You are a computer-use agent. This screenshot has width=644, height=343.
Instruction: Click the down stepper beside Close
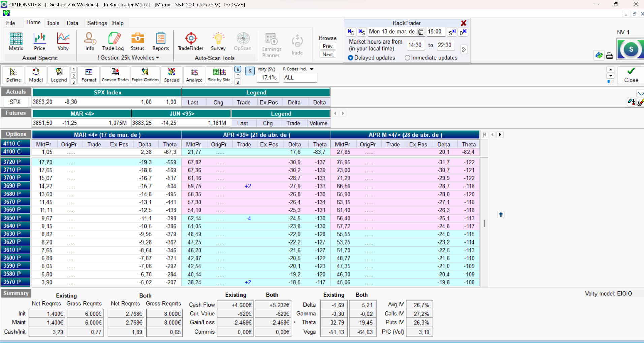point(611,76)
